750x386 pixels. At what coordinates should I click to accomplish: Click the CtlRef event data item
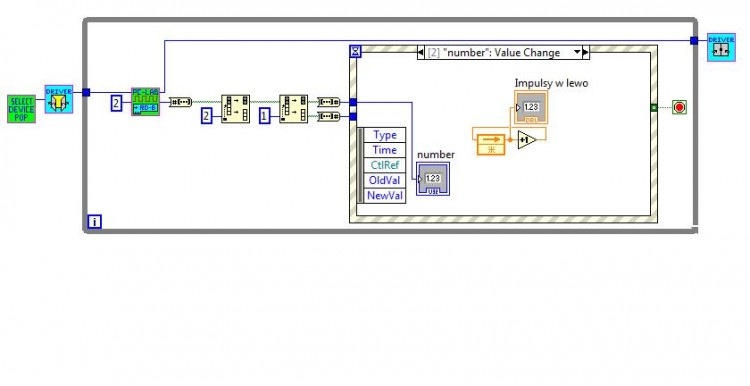point(385,165)
